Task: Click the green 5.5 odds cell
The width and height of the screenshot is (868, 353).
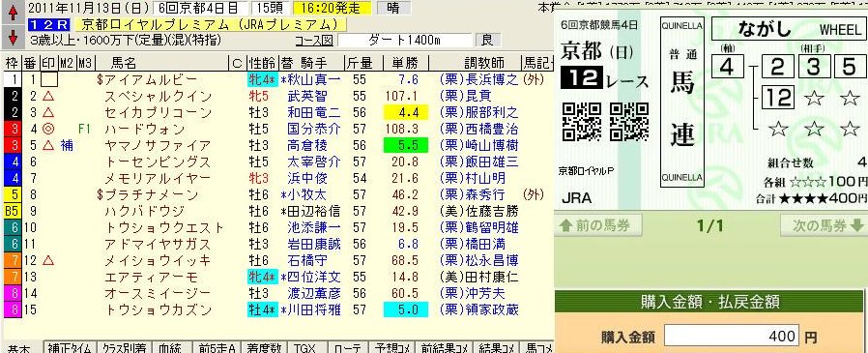Action: coord(407,146)
